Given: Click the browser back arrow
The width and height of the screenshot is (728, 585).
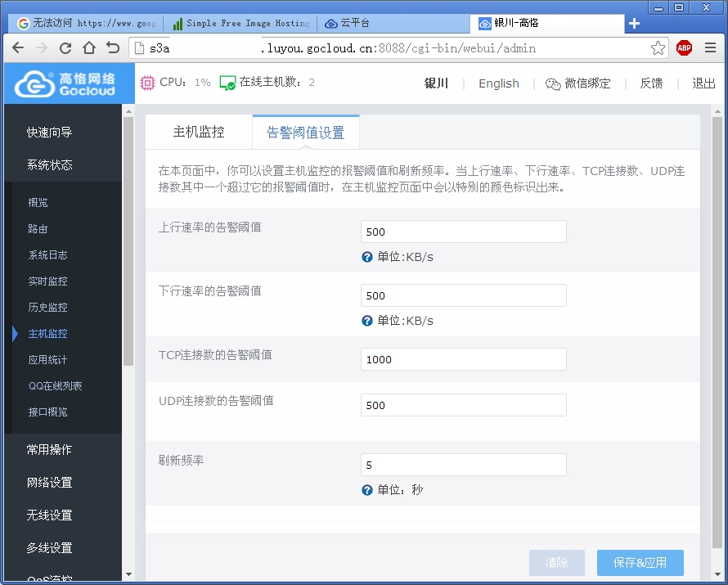Looking at the screenshot, I should coord(18,47).
